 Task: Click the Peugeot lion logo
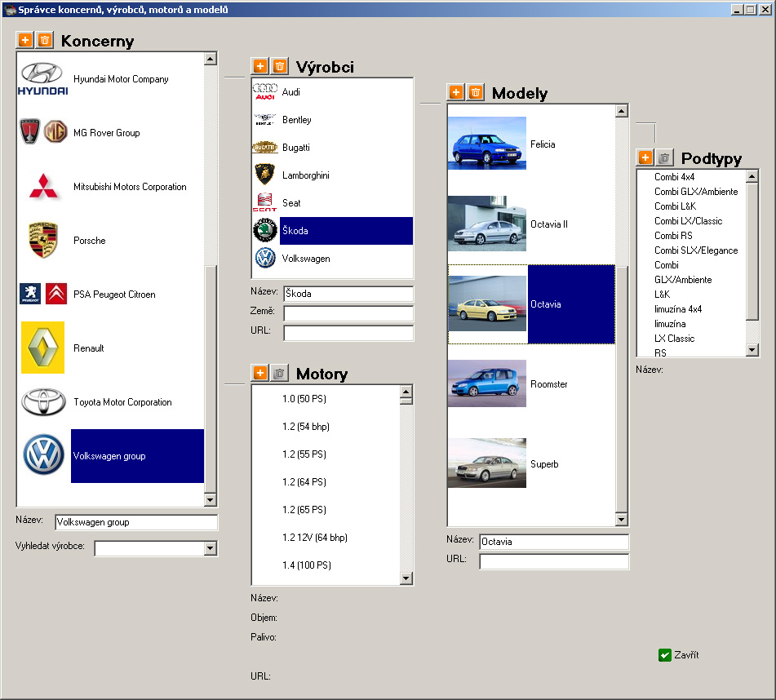click(x=30, y=294)
